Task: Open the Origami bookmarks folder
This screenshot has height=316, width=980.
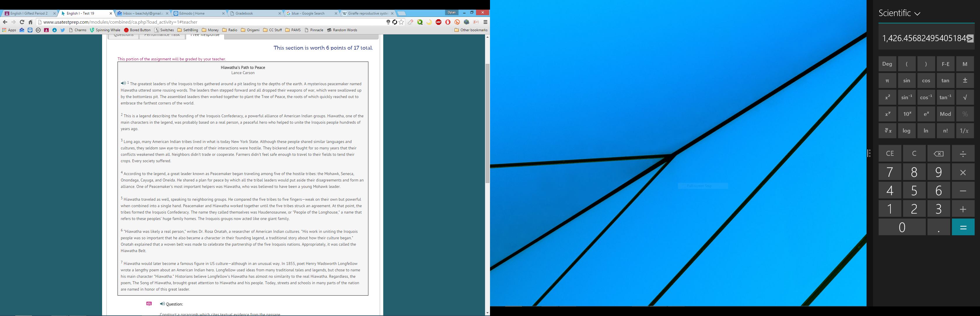Action: pyautogui.click(x=250, y=30)
